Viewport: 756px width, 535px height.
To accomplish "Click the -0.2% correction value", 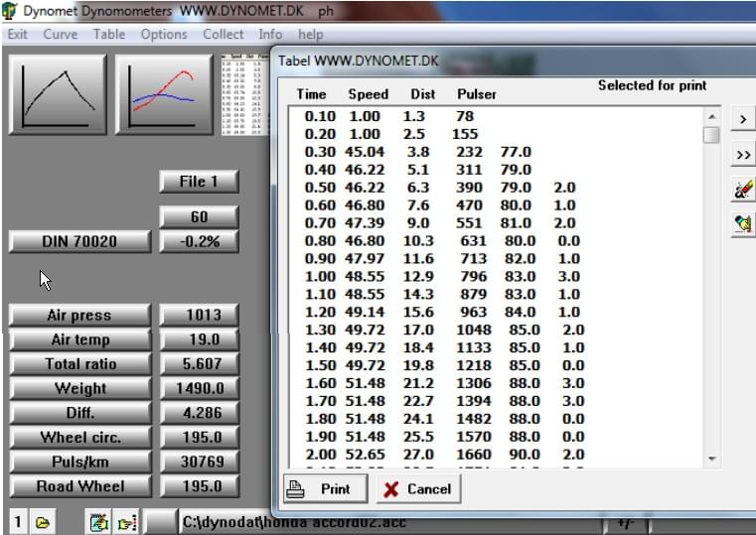I will (x=199, y=241).
